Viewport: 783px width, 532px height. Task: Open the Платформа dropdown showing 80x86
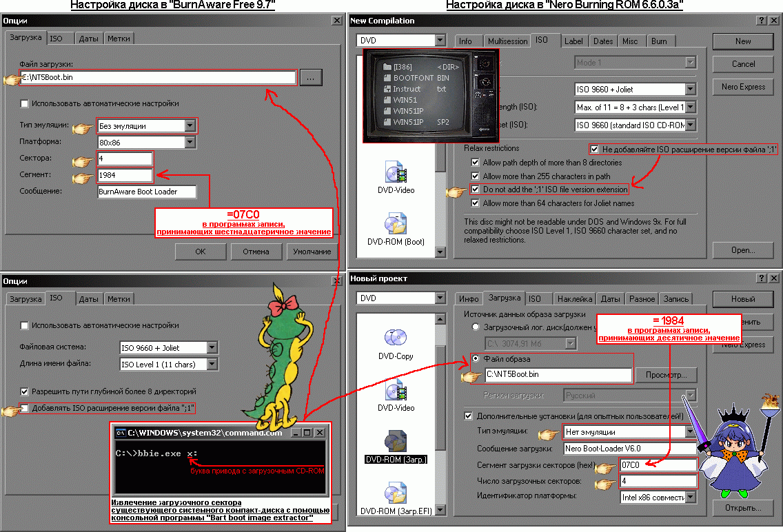(190, 142)
